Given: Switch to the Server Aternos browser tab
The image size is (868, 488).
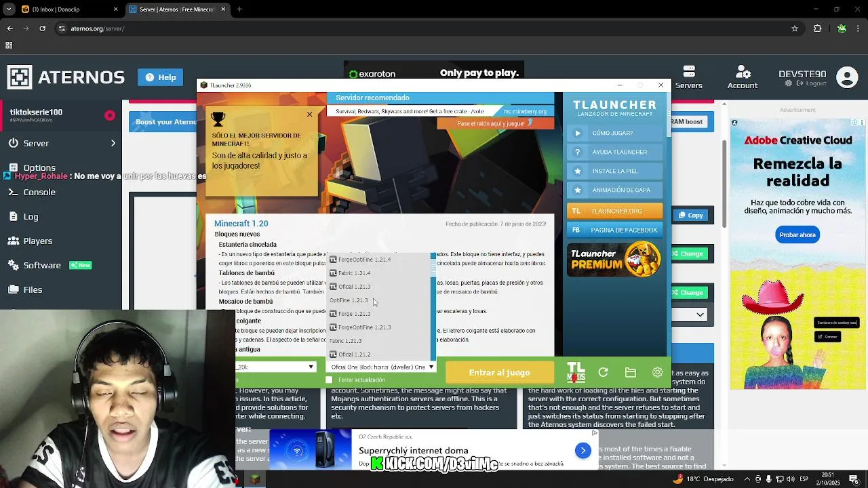Looking at the screenshot, I should pyautogui.click(x=176, y=9).
